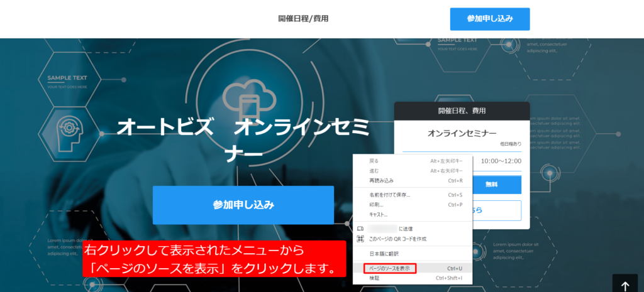644x292 pixels.
Task: Choose 検証 in the context menu
Action: click(413, 278)
